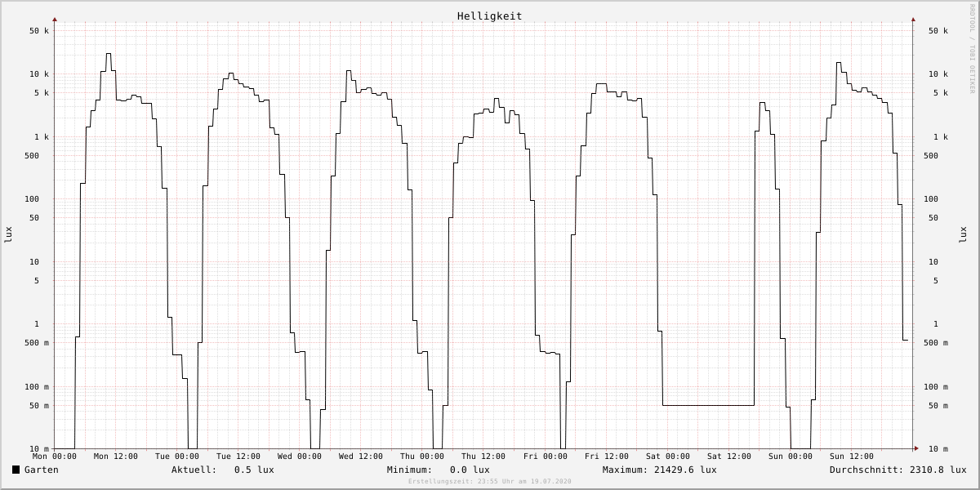980x490 pixels.
Task: Select the "Mon 12:00" time axis label
Action: (x=116, y=457)
